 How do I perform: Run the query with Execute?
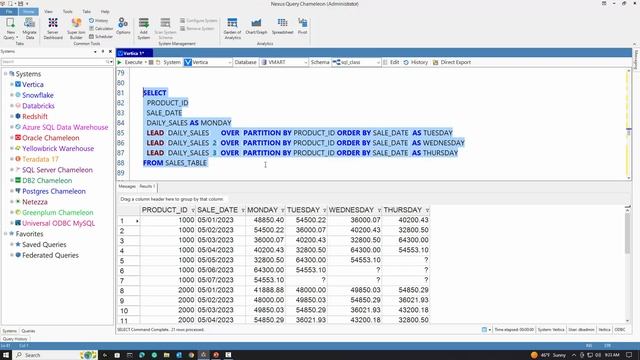click(130, 62)
